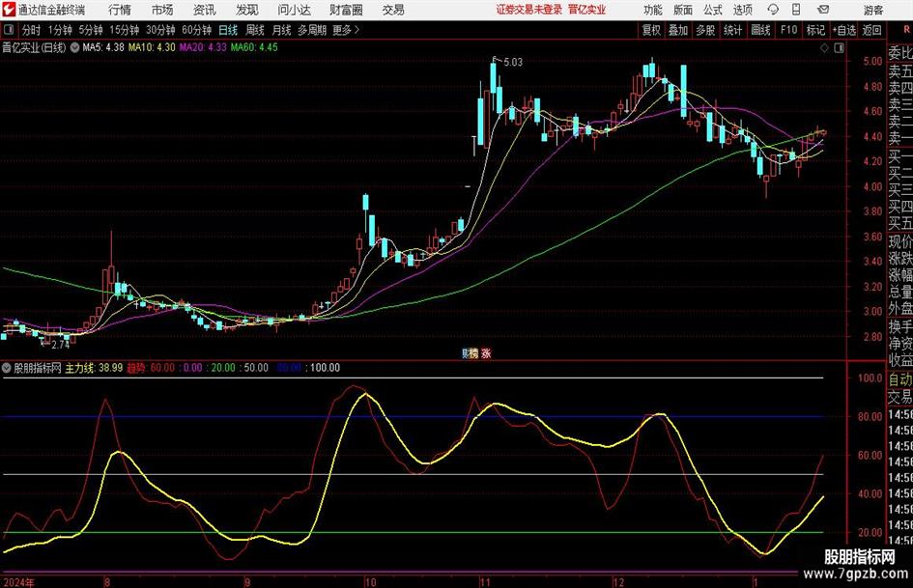Open the 市场 menu

point(162,10)
